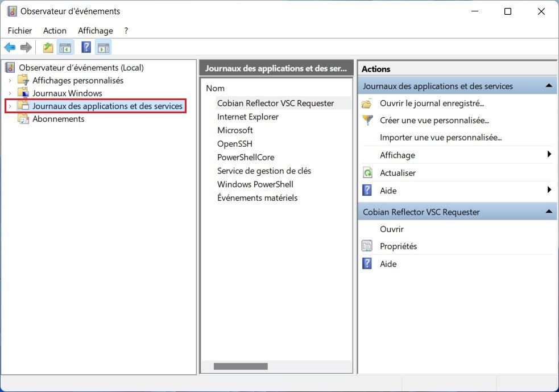Click the up-one-level folder toolbar icon
The width and height of the screenshot is (559, 392).
(x=48, y=48)
